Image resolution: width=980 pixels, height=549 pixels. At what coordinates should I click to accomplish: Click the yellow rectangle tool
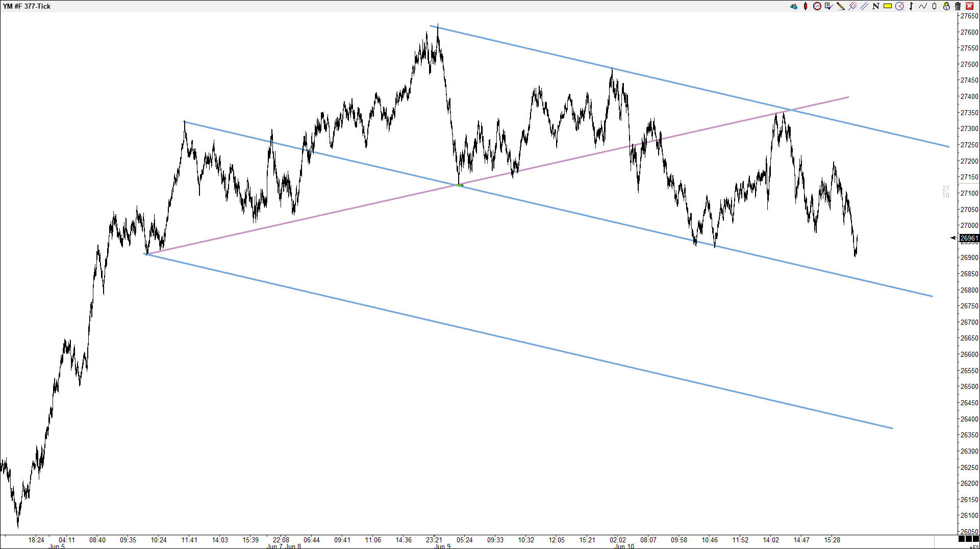coord(888,6)
